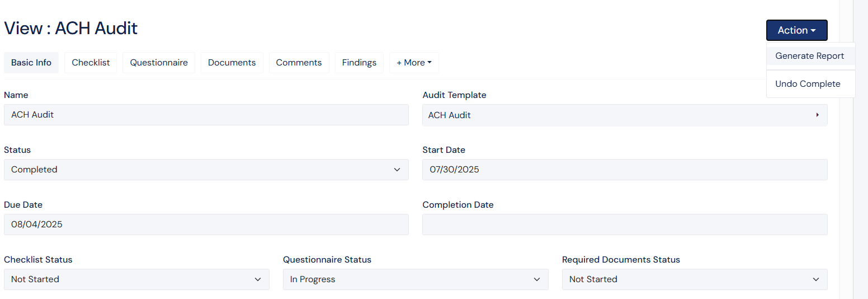Switch to the Documents tab
Image resolution: width=868 pixels, height=299 pixels.
[232, 63]
